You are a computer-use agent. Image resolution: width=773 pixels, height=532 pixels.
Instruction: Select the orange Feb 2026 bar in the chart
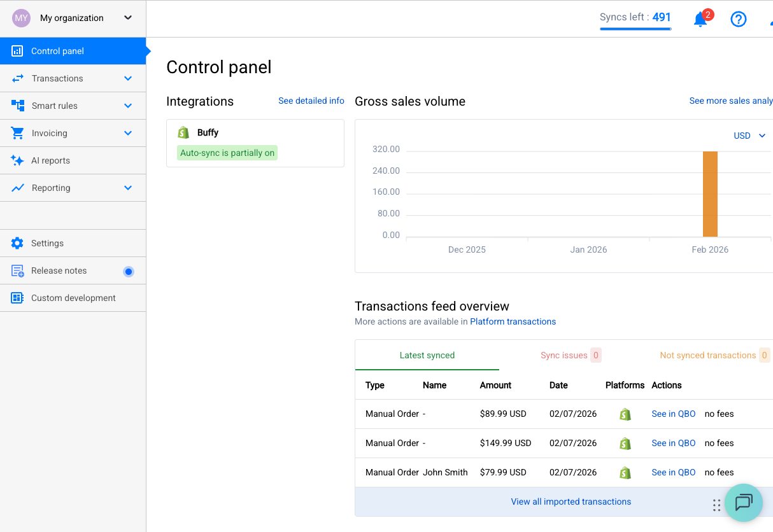[710, 194]
